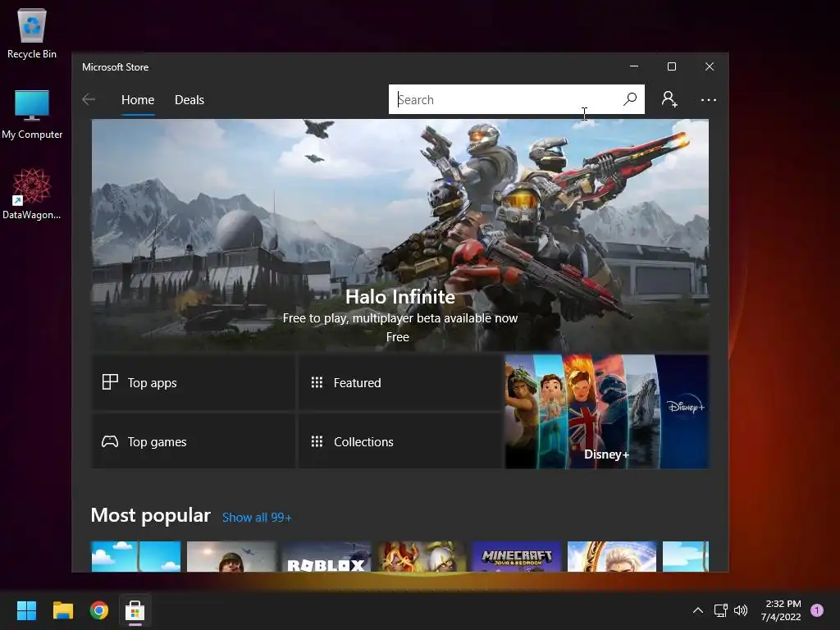Click the volume speaker tray icon

(741, 610)
